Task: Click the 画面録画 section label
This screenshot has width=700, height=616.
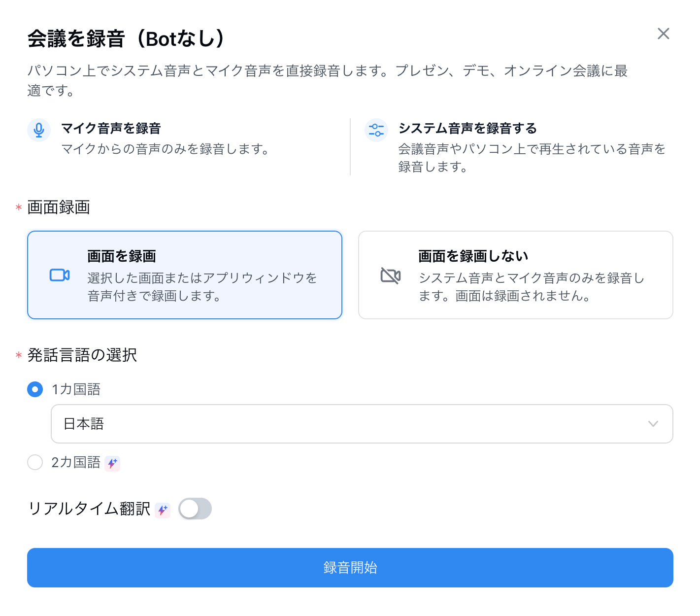Action: [59, 207]
